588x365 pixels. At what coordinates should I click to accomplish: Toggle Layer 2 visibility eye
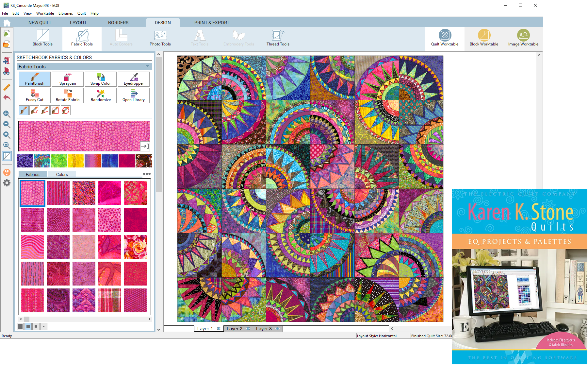click(248, 329)
